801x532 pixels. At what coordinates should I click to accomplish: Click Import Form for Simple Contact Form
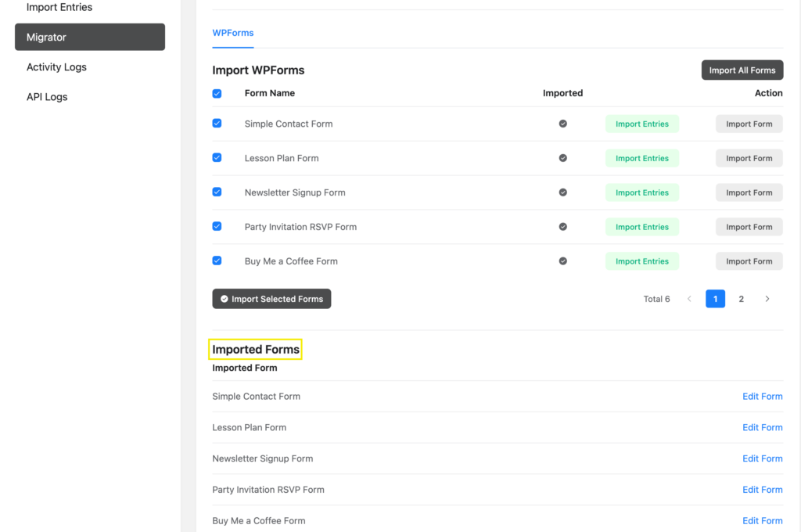(x=749, y=124)
